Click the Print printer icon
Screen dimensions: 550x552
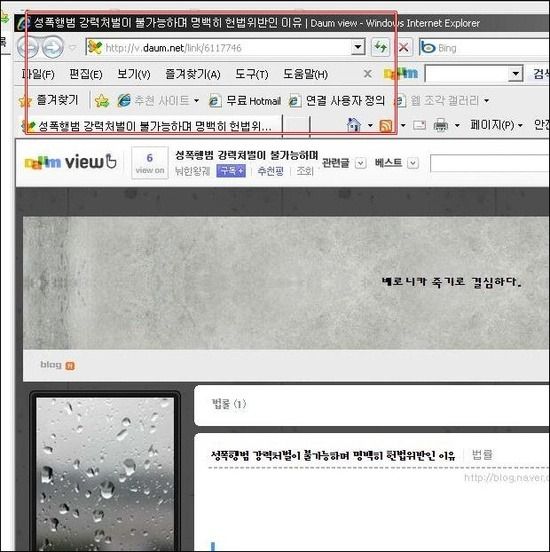pyautogui.click(x=440, y=125)
